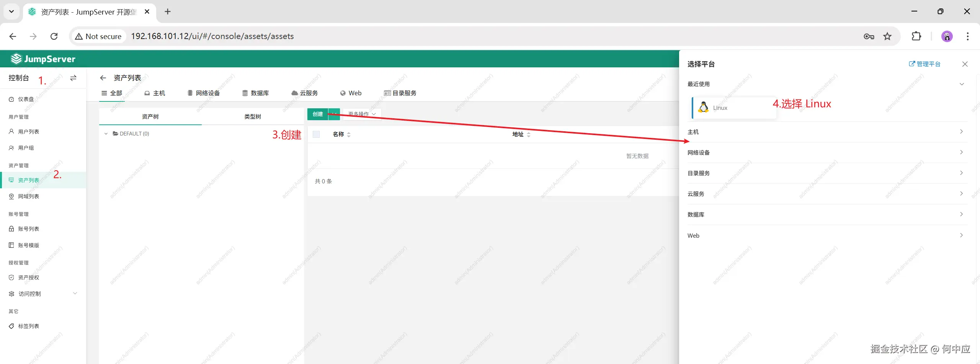This screenshot has height=364, width=980.
Task: Click the 创建 button
Action: (318, 114)
